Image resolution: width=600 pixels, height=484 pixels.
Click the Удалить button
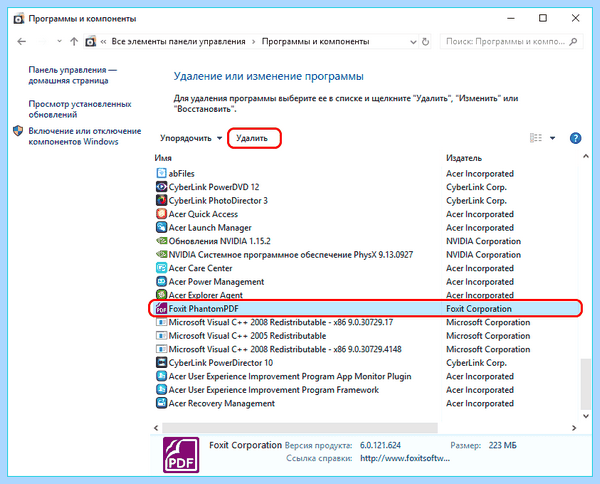252,138
